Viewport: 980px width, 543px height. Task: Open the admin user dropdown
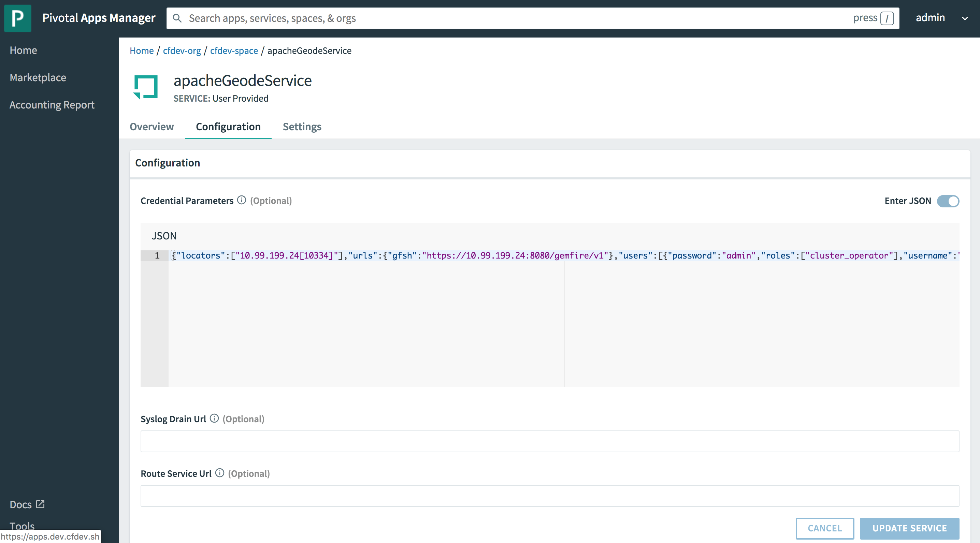[x=964, y=18]
